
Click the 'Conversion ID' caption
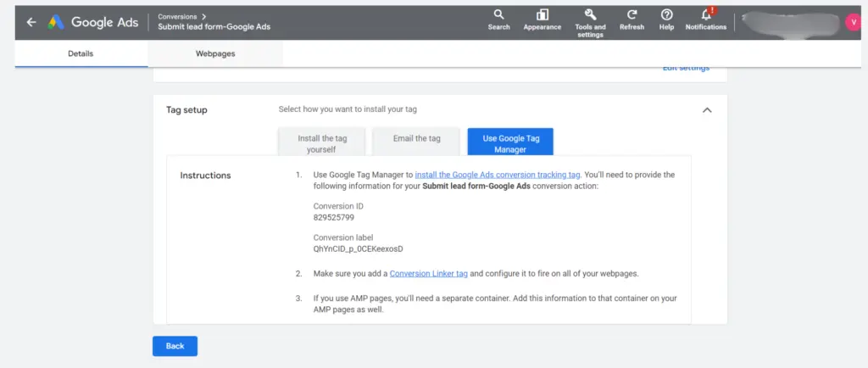pos(338,206)
